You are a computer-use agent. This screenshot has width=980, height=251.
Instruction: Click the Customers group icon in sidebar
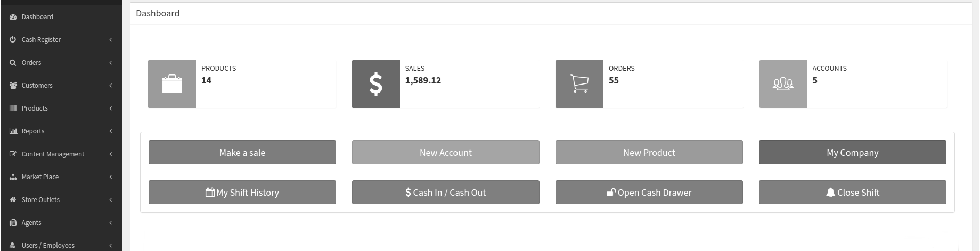click(13, 86)
